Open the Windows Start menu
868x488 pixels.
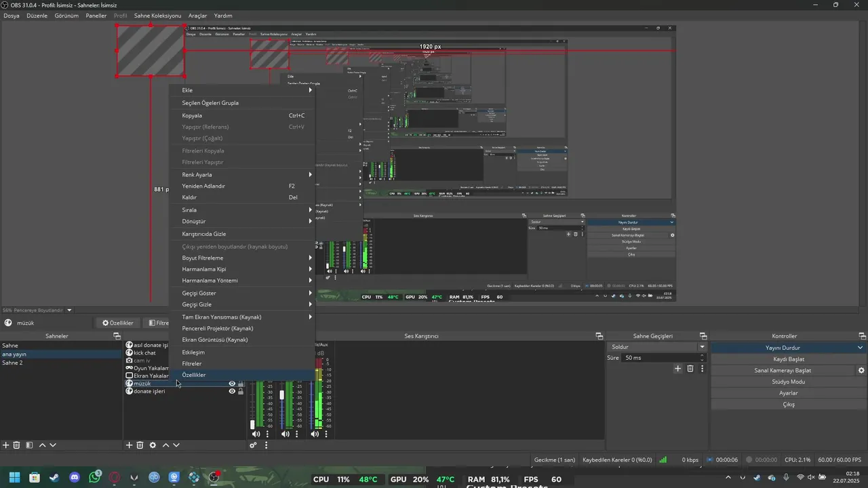pos(14,478)
